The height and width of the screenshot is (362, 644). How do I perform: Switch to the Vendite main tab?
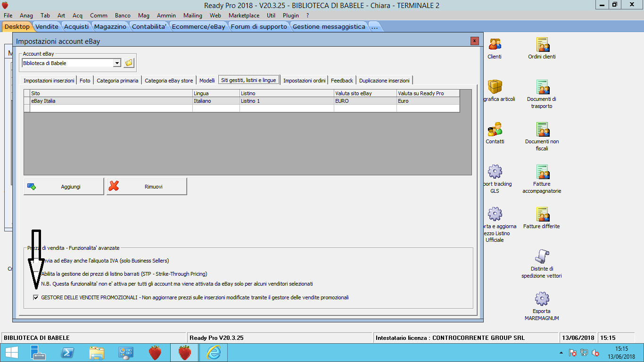click(x=47, y=26)
